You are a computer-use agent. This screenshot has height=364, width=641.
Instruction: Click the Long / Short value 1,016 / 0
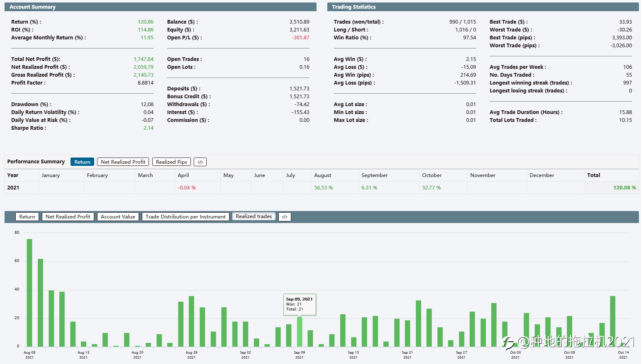pos(466,30)
